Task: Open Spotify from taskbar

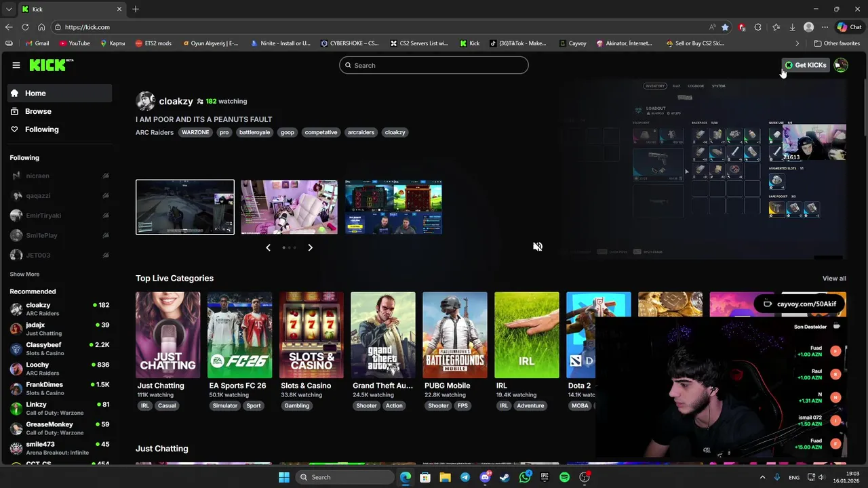Action: [x=564, y=477]
